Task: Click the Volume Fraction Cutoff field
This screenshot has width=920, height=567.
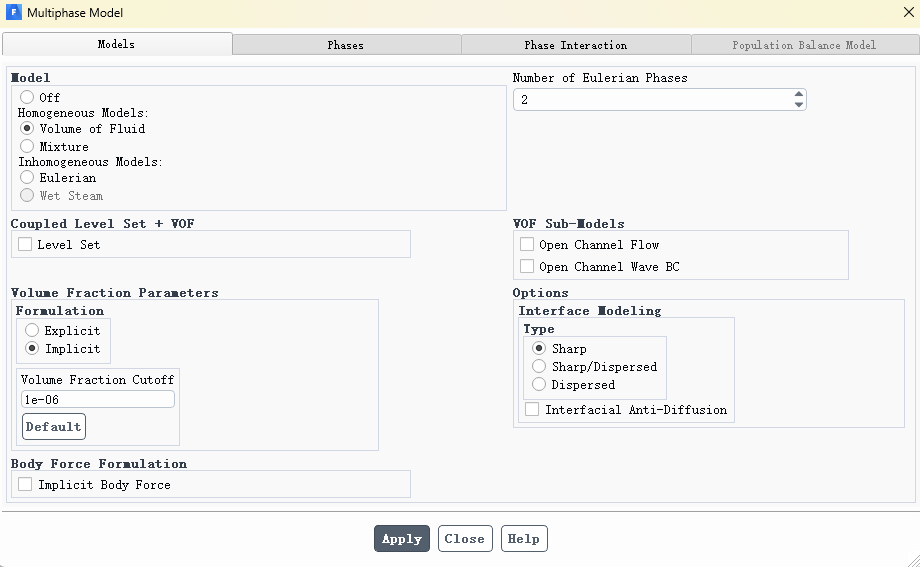Action: [x=97, y=399]
